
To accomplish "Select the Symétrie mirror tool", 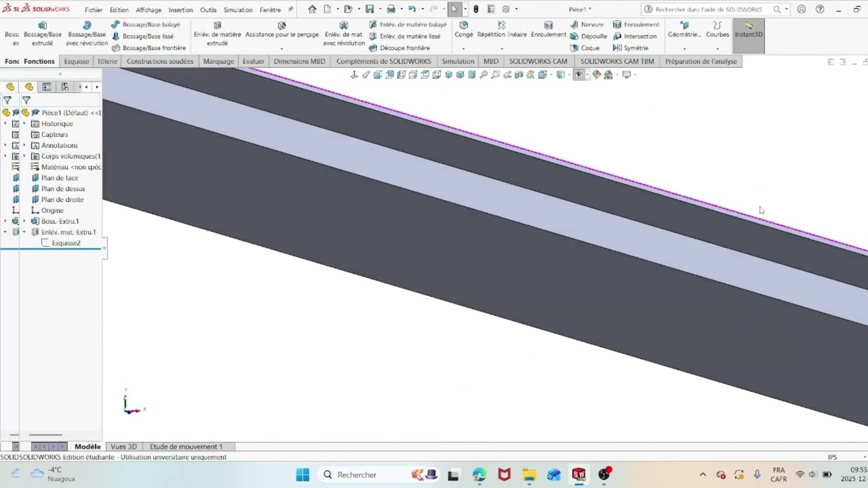I will point(631,48).
